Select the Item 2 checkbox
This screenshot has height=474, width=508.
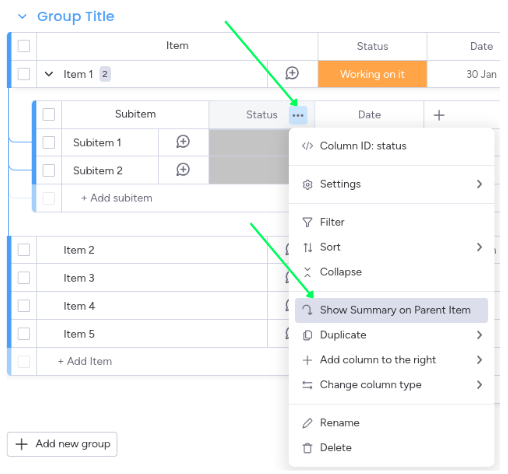[x=24, y=250]
